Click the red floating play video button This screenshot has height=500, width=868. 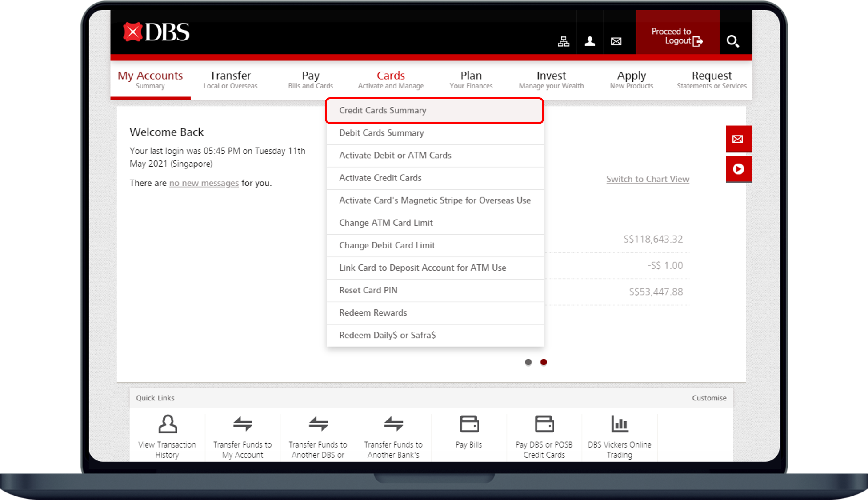point(738,169)
